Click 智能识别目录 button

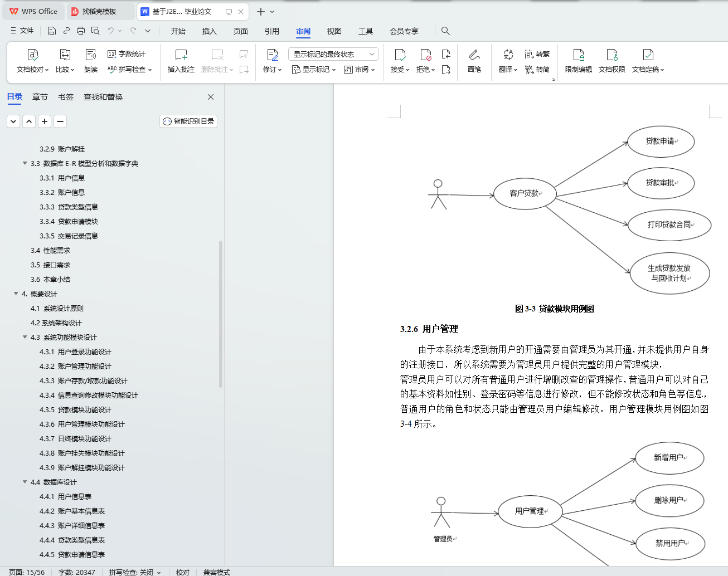(x=188, y=121)
